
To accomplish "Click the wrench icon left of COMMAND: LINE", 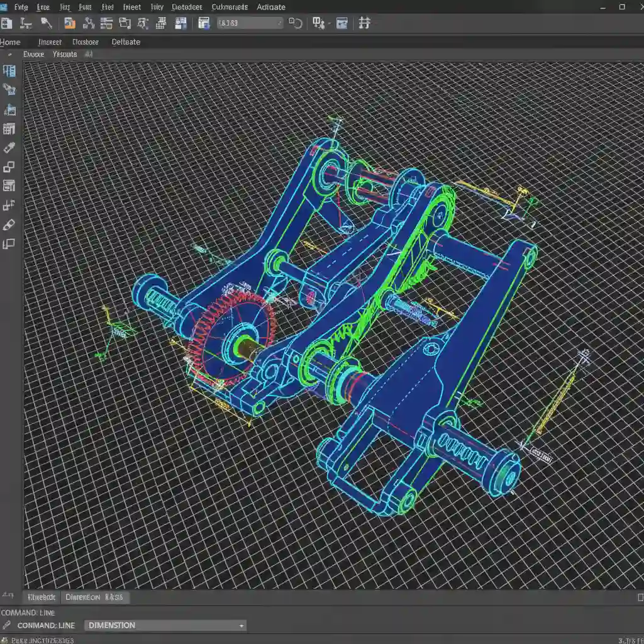I will click(x=6, y=625).
